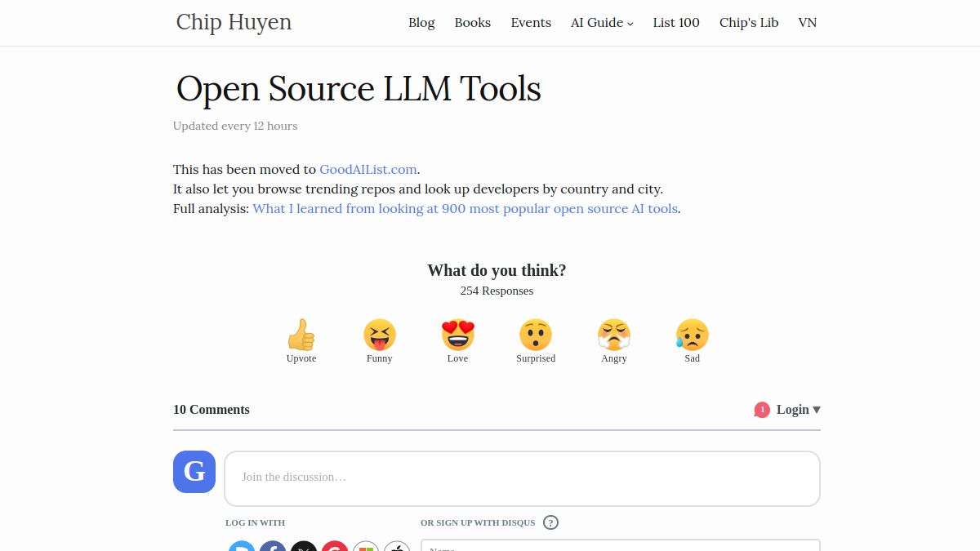Log in with X (Twitter) icon
This screenshot has width=980, height=551.
coord(304,546)
